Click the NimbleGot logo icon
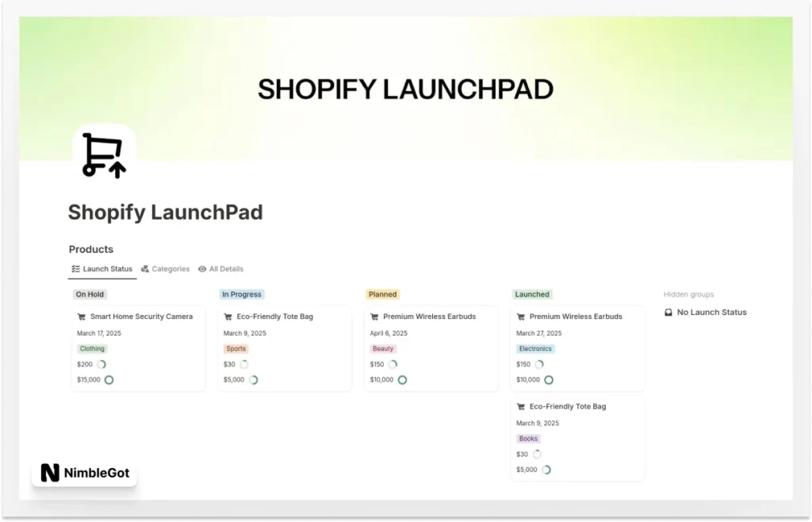 click(49, 472)
